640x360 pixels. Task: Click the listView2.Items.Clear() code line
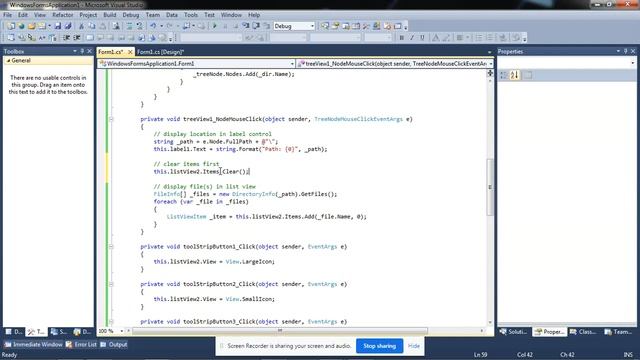click(201, 172)
